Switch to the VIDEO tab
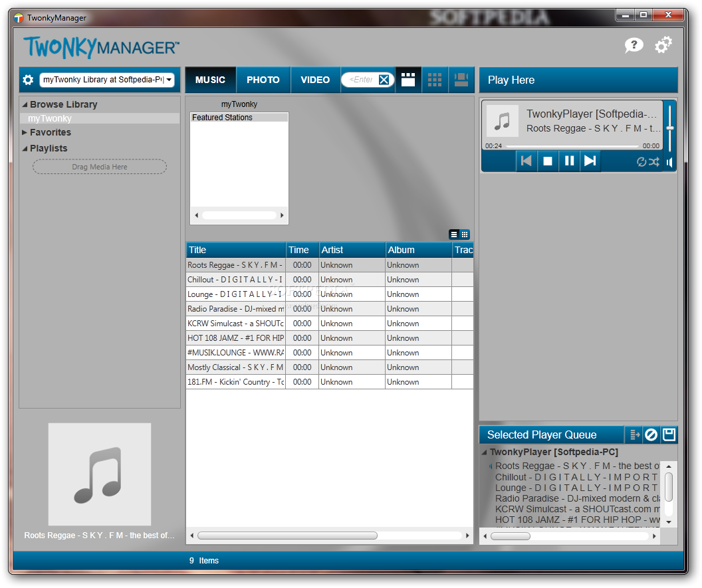This screenshot has height=588, width=702. click(x=314, y=80)
